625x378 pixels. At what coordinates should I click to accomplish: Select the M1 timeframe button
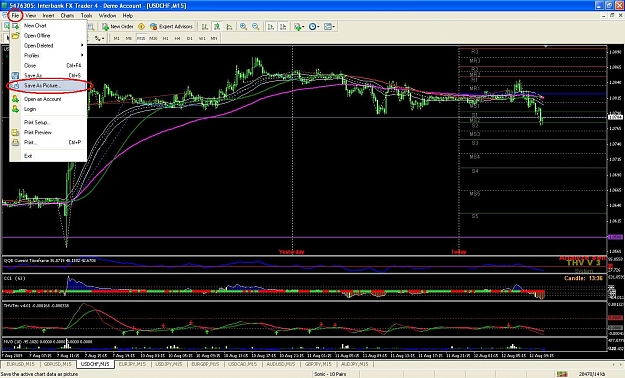pos(116,38)
